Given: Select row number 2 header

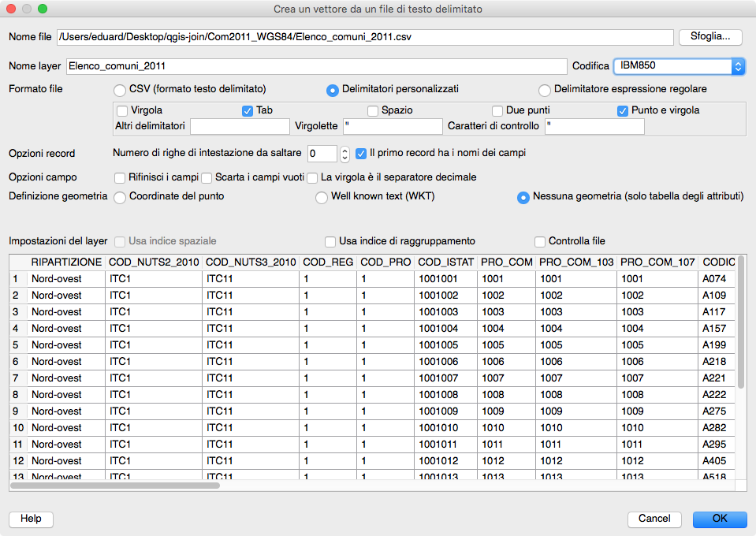Looking at the screenshot, I should click(18, 296).
